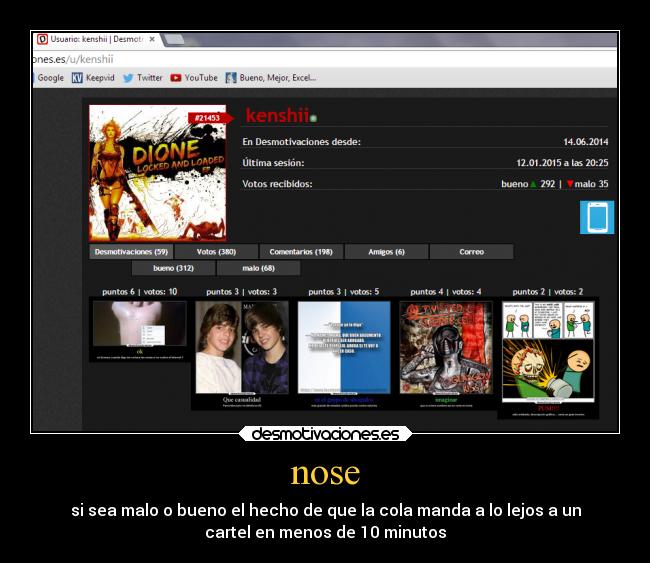
Task: Open the blue and white text poster
Action: click(344, 354)
